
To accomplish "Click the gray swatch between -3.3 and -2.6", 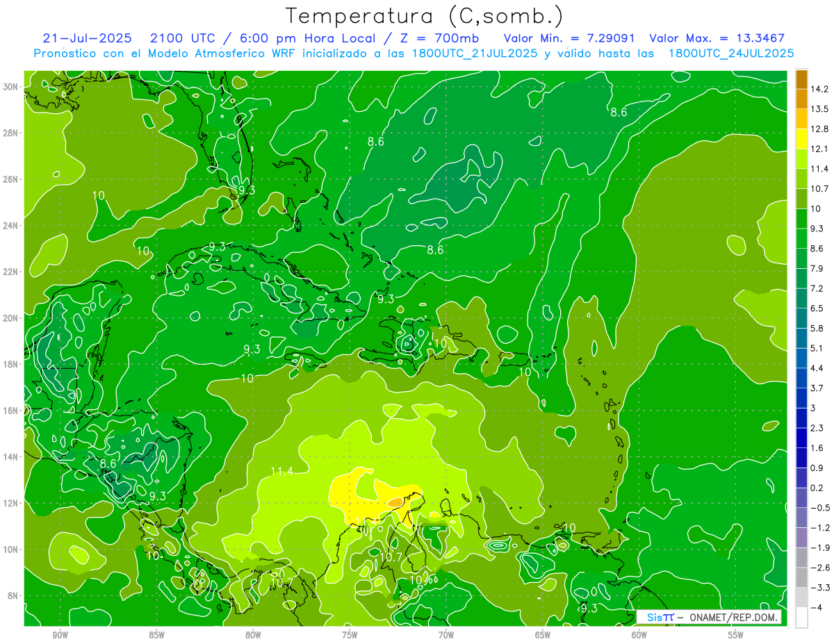I will click(801, 577).
